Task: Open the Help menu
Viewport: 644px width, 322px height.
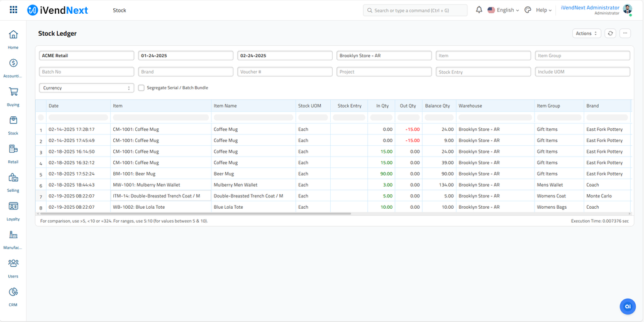Action: [x=541, y=10]
